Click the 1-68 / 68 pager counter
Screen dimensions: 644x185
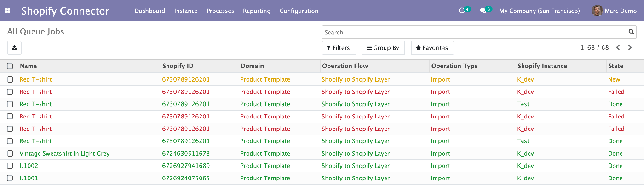(595, 48)
